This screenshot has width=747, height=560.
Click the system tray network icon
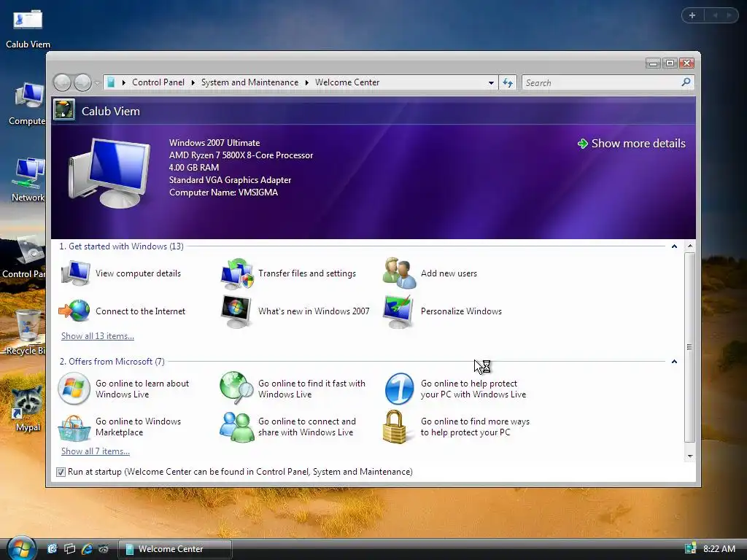click(x=690, y=548)
